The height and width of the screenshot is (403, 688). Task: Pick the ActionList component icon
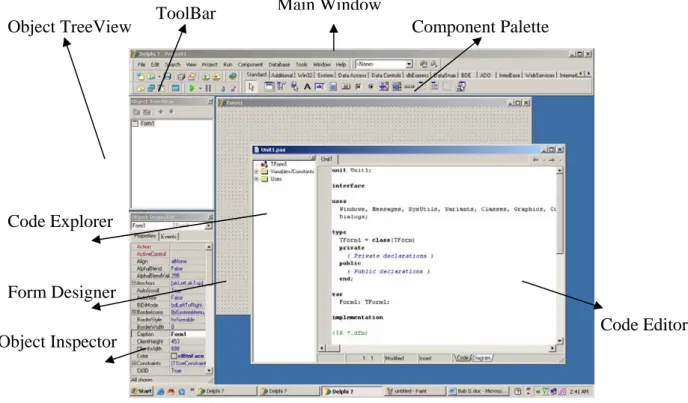[461, 86]
